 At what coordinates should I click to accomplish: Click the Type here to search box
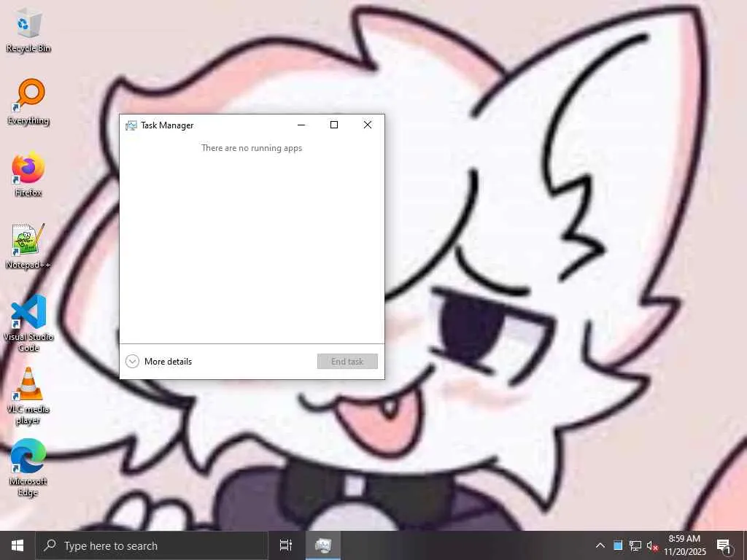[x=152, y=545]
